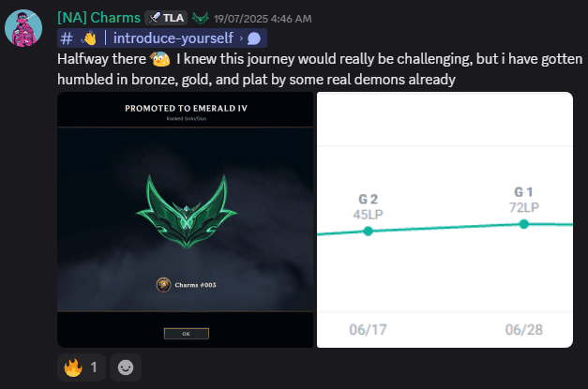
Task: Click the emerald rank emblem in image
Action: click(x=187, y=211)
